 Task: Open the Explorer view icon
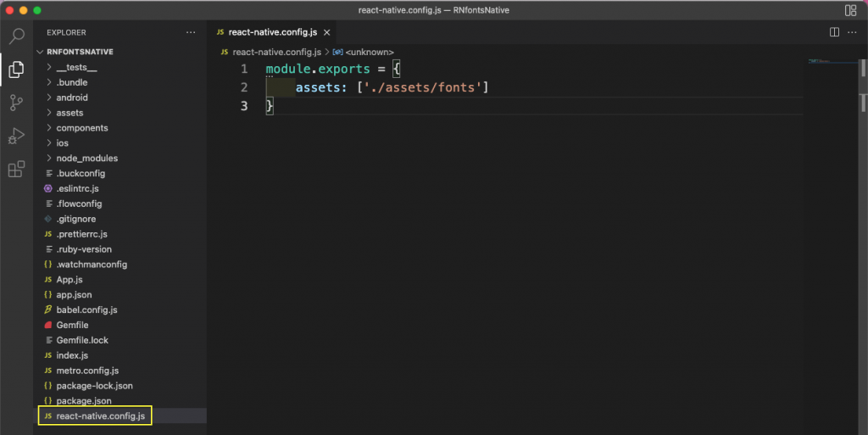[x=17, y=70]
